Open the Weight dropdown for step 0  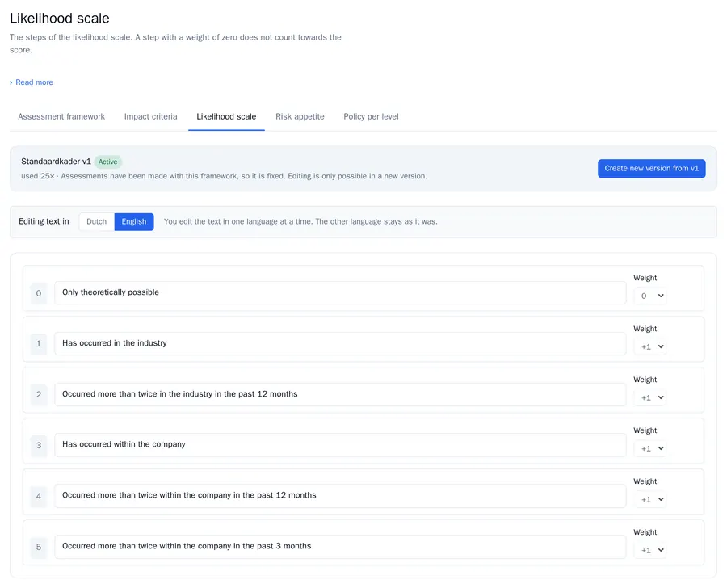click(650, 296)
